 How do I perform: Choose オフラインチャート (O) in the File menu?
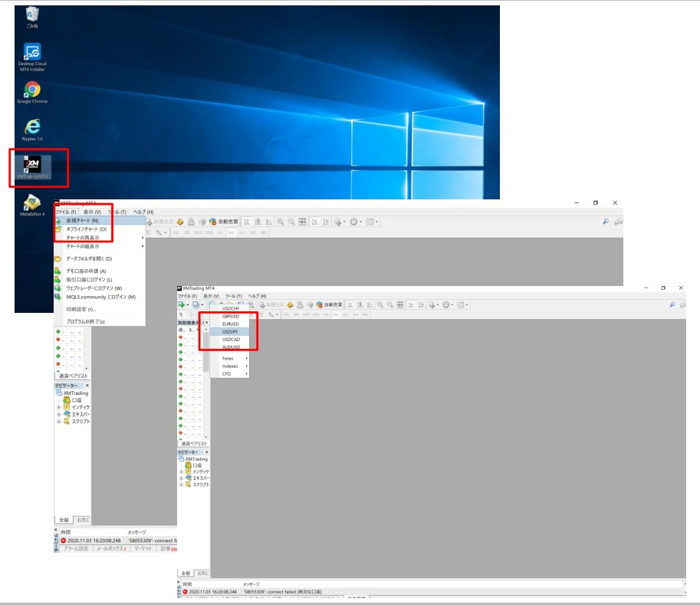coord(100,229)
